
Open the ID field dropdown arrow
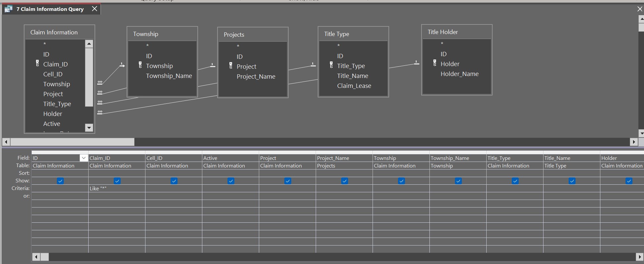pos(84,158)
